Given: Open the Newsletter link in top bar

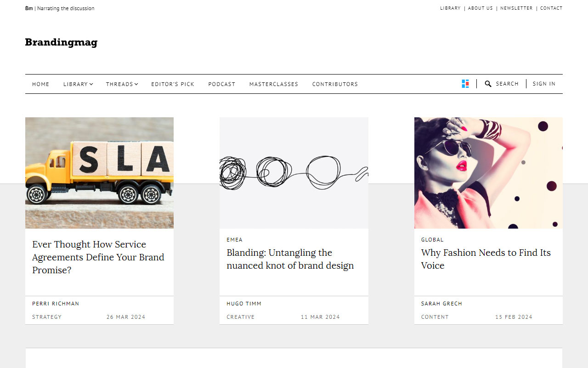Looking at the screenshot, I should coord(516,8).
